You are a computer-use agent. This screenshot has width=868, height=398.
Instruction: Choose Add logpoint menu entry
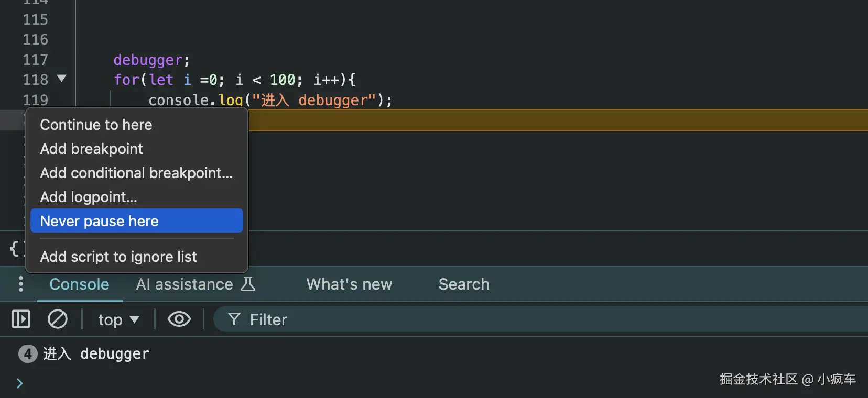pos(89,197)
